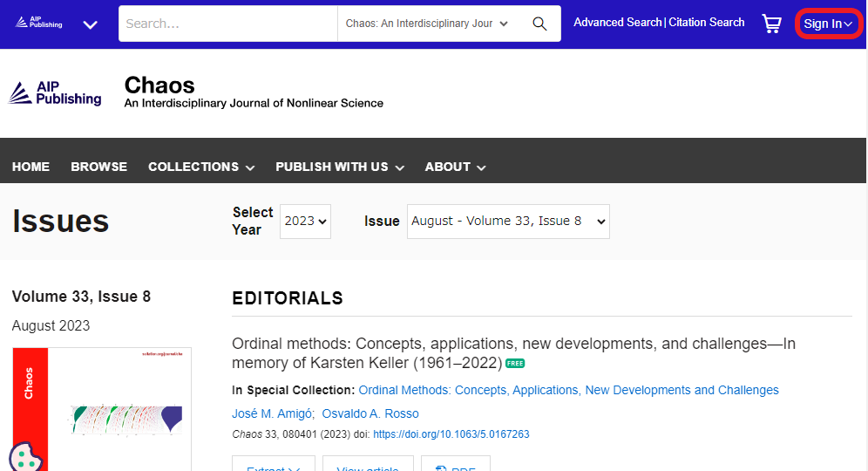
Task: Open the doi.org/10.1063/5.0167263 link
Action: (451, 433)
